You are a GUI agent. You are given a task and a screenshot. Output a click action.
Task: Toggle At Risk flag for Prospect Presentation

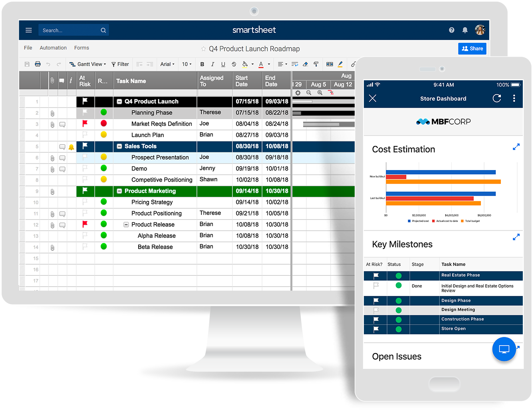tap(85, 157)
